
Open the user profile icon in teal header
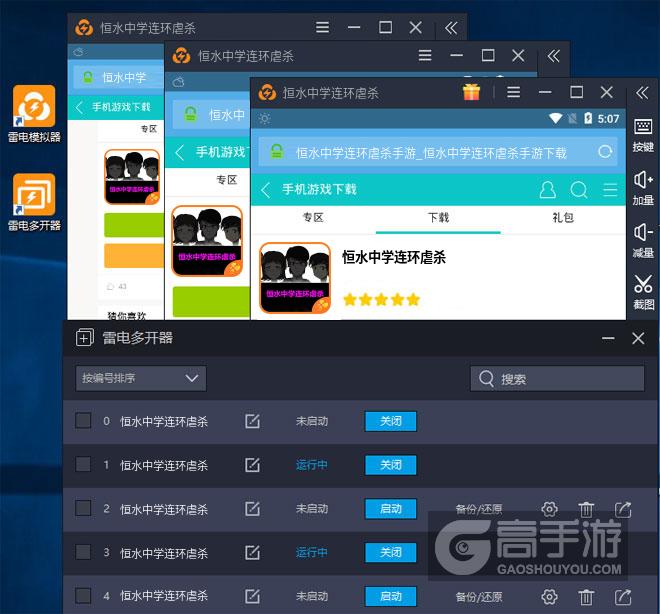point(547,190)
